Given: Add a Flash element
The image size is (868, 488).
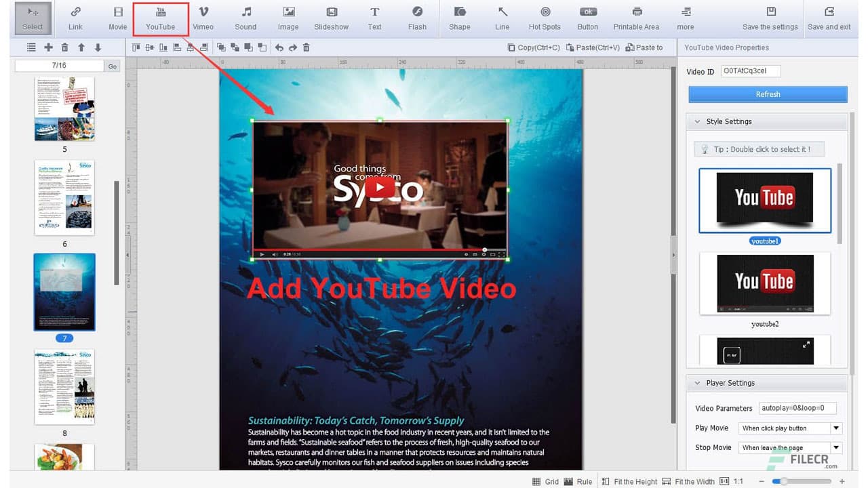Looking at the screenshot, I should click(x=417, y=18).
